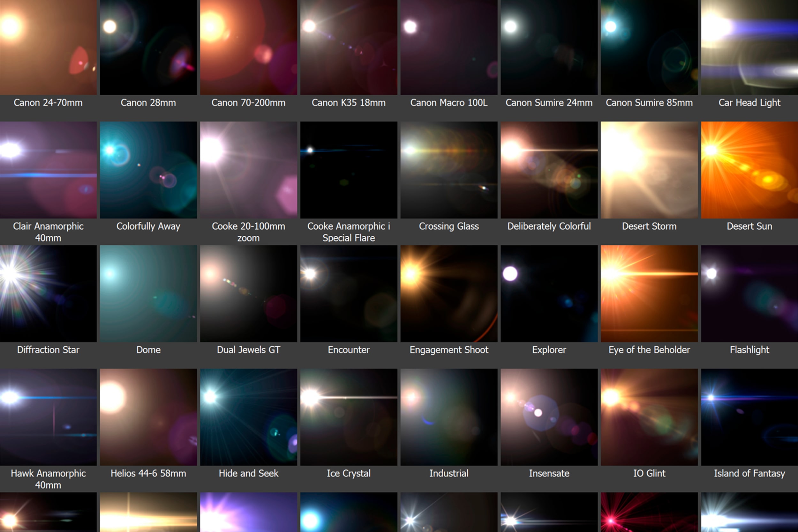The height and width of the screenshot is (532, 798).
Task: Select the Canon 24-70mm flare preset
Action: tap(48, 47)
